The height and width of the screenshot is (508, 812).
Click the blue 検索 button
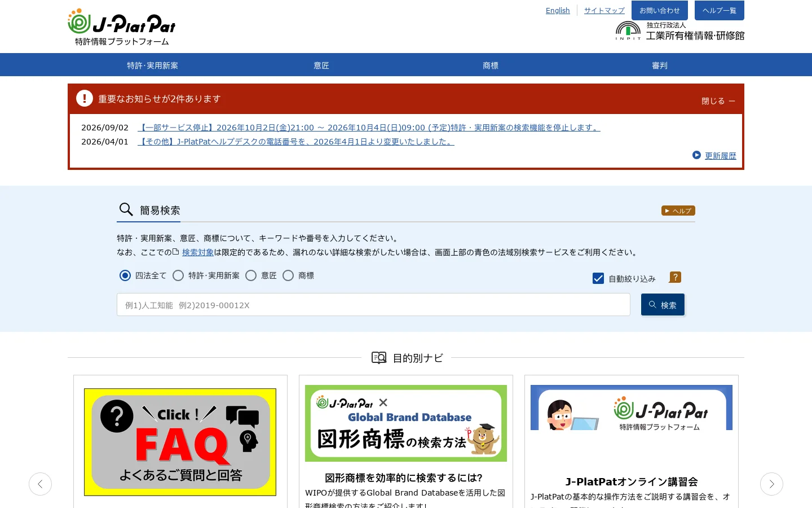pyautogui.click(x=663, y=305)
